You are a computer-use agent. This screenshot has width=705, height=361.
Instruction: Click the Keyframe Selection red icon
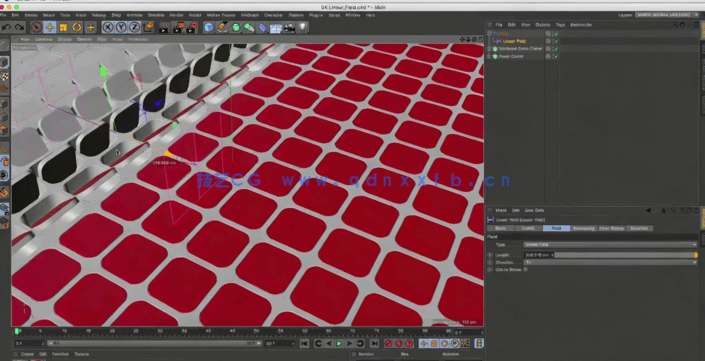pos(409,343)
